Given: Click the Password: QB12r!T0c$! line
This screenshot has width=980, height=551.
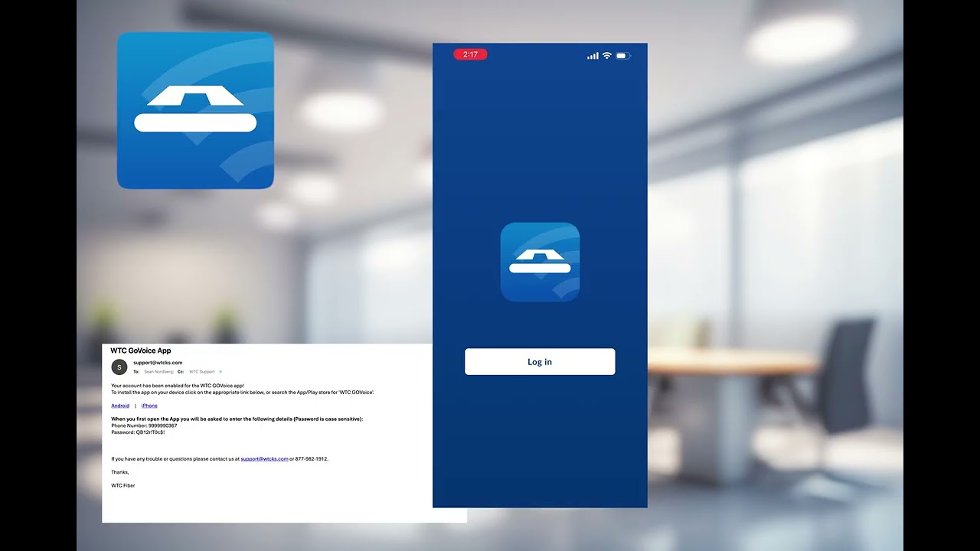Looking at the screenshot, I should point(138,432).
